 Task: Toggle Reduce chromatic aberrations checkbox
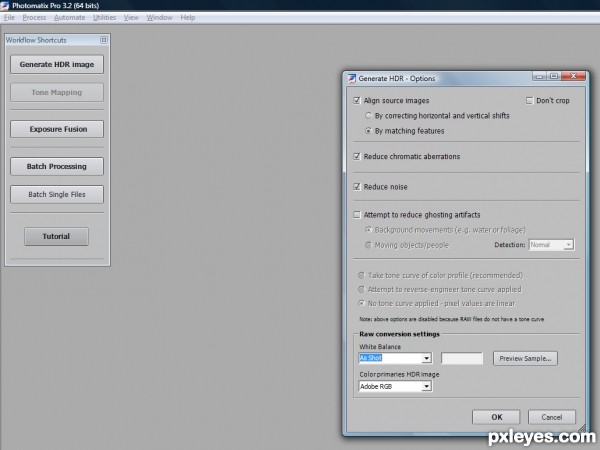(x=357, y=156)
